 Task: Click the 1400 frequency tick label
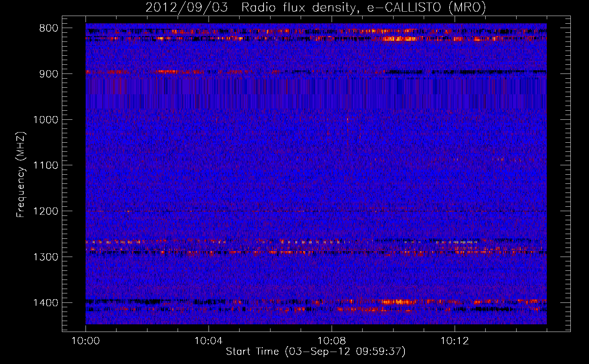(46, 303)
